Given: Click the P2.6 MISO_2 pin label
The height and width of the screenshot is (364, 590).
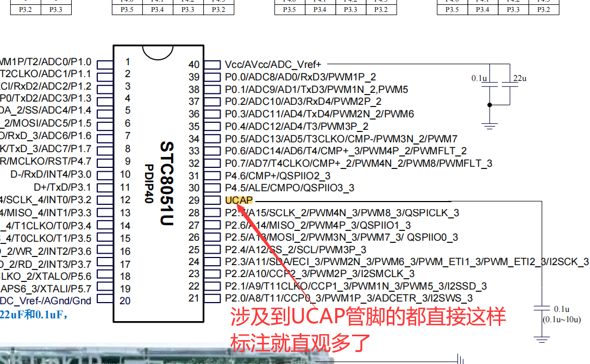Looking at the screenshot, I should tap(318, 225).
